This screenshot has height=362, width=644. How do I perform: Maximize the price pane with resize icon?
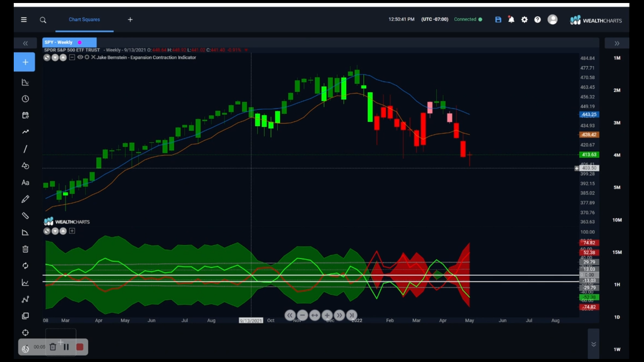pos(47,58)
